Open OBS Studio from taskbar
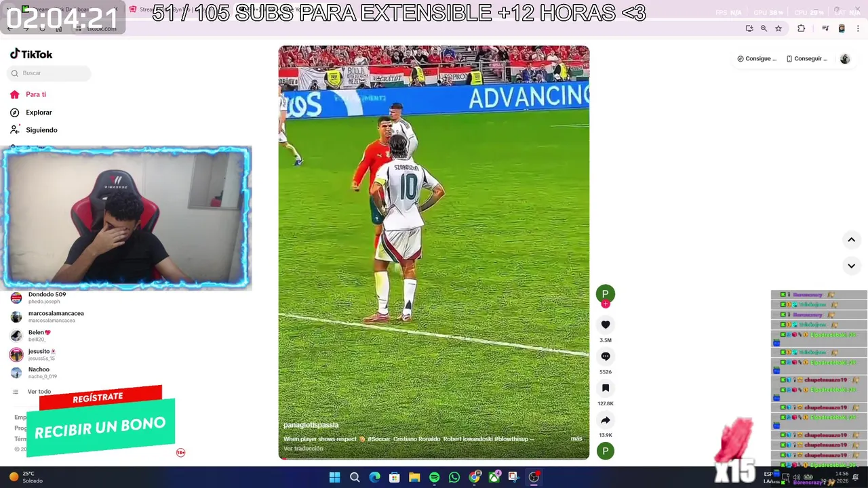 click(534, 478)
